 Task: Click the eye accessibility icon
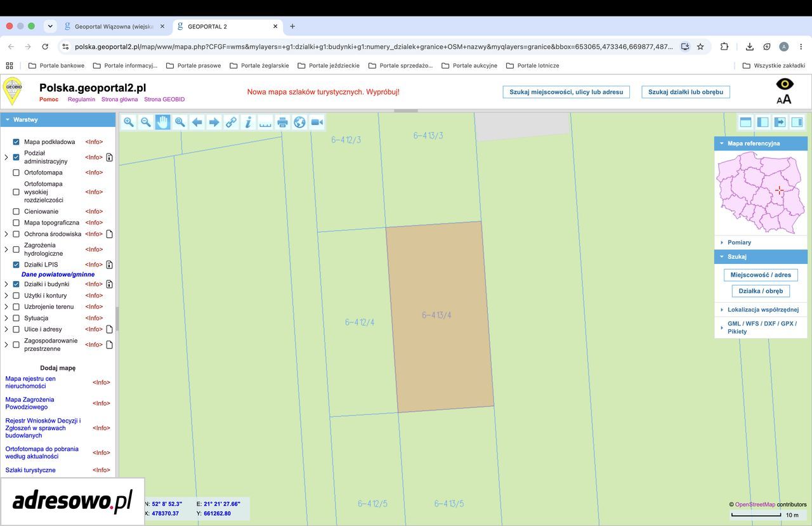point(785,84)
